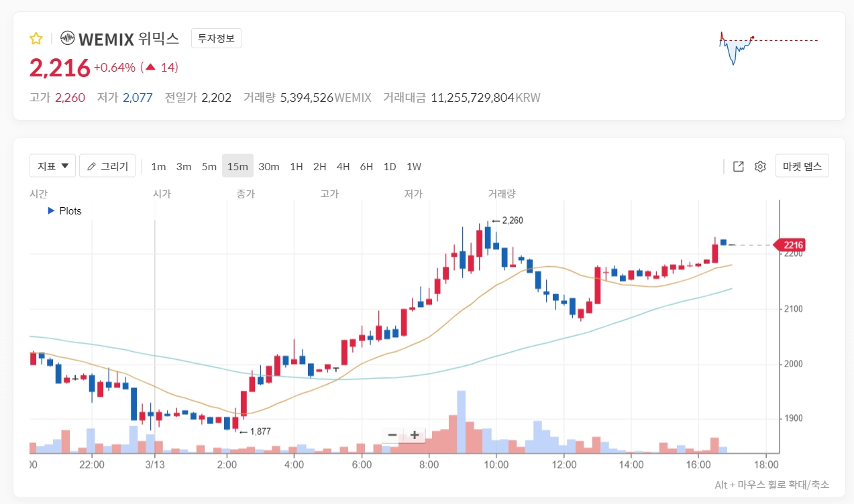Select the 15m chart interval

pyautogui.click(x=237, y=166)
